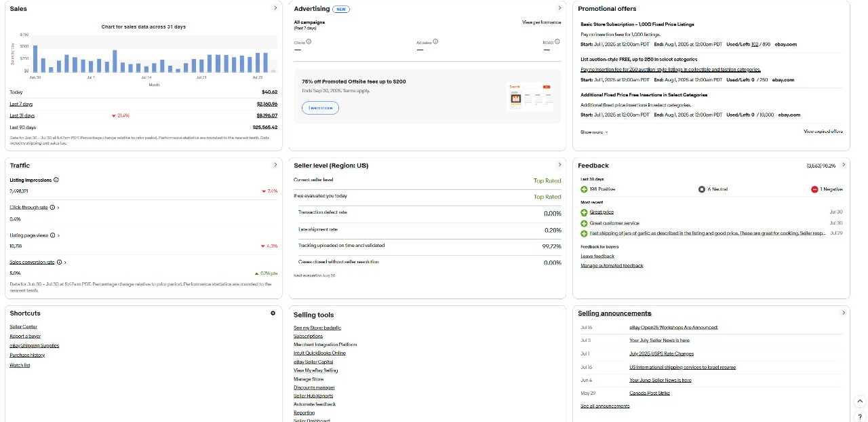The width and height of the screenshot is (868, 422).
Task: Click the Sales conversion rate info icon
Action: tap(60, 262)
